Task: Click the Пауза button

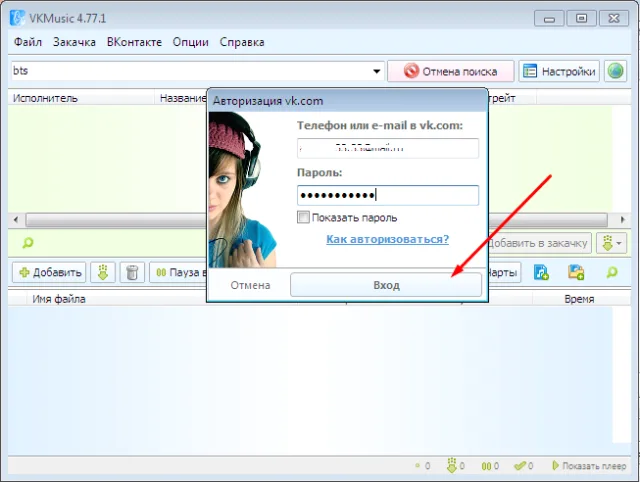Action: (x=180, y=272)
